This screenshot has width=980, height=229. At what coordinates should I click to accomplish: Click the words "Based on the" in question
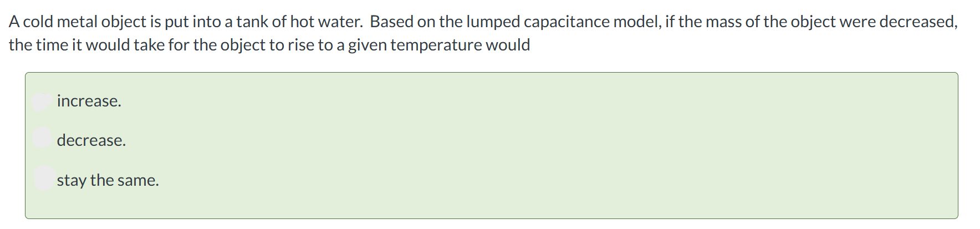417,22
